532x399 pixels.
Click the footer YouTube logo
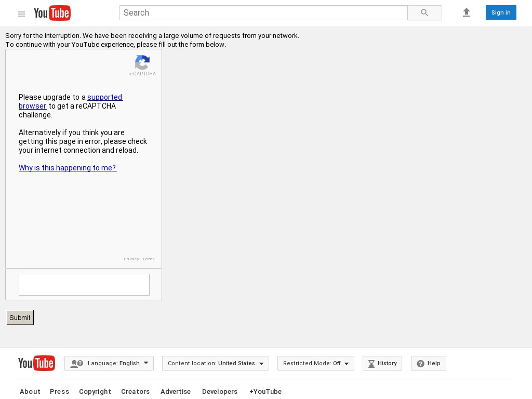36,363
